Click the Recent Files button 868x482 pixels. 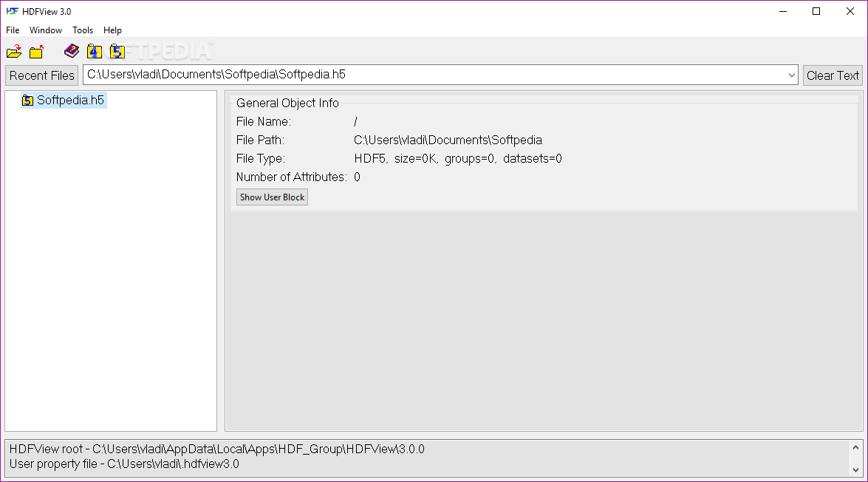(x=41, y=75)
